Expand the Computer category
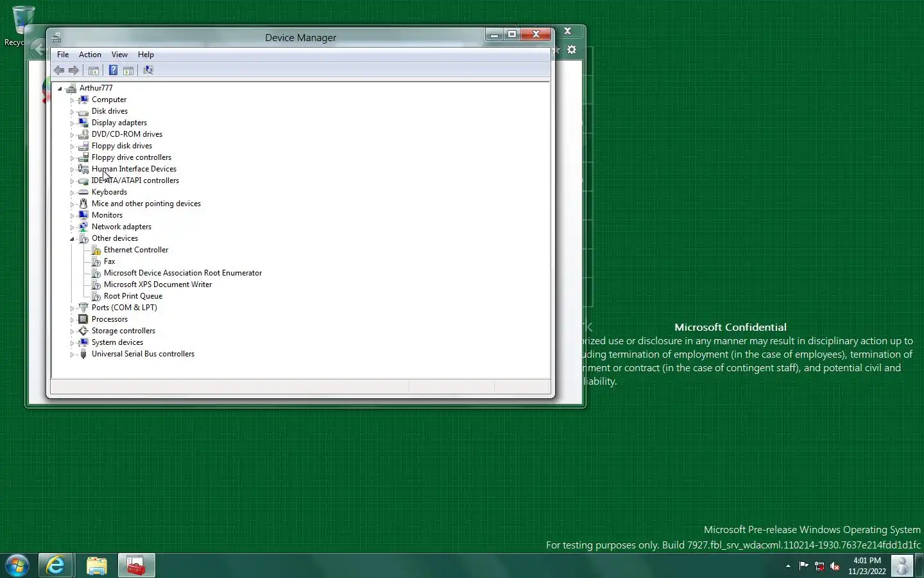Screen dimensions: 924x578 click(x=72, y=100)
